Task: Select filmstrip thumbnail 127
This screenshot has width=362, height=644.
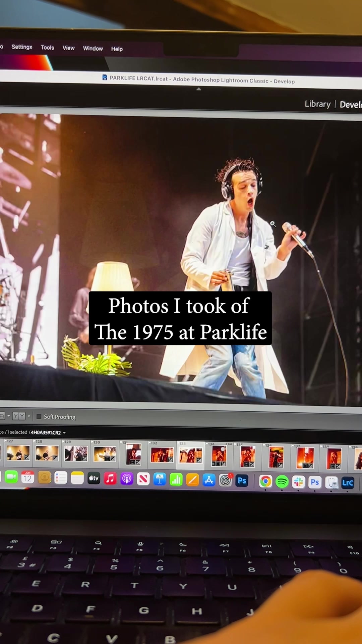Action: [18, 452]
